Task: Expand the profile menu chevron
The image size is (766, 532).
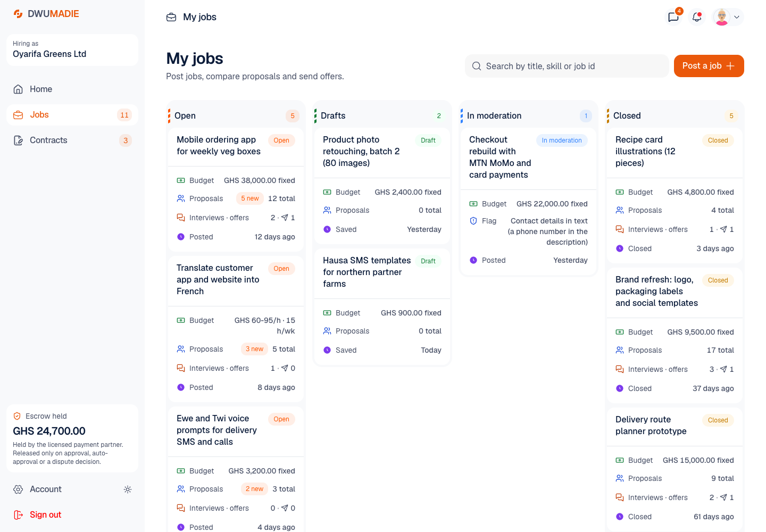Action: 737,17
